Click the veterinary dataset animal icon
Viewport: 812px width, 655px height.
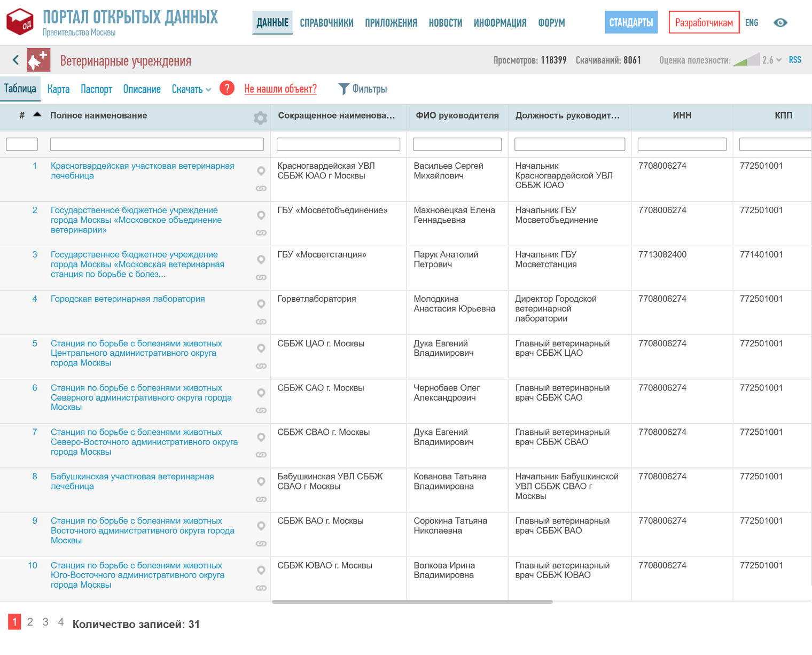(x=38, y=60)
